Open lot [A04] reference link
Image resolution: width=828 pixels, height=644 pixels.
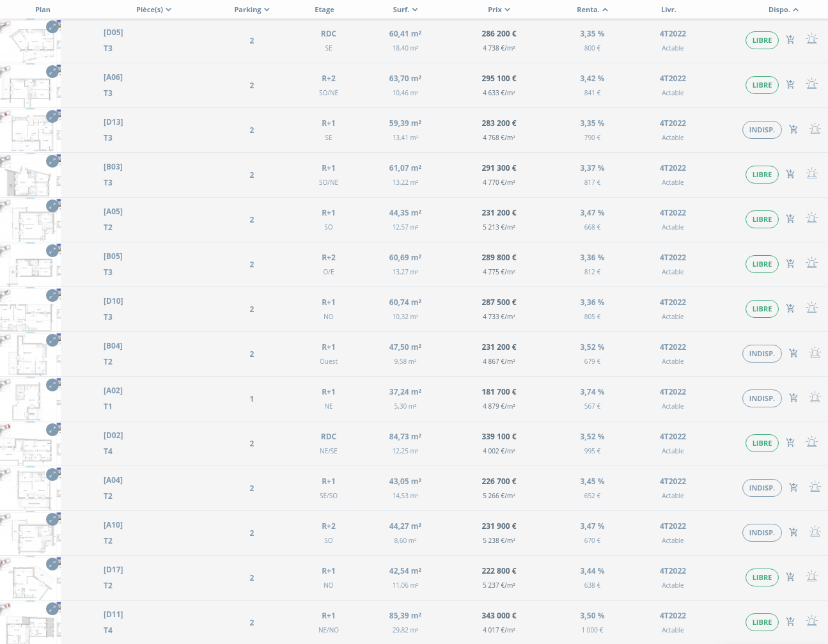click(113, 480)
